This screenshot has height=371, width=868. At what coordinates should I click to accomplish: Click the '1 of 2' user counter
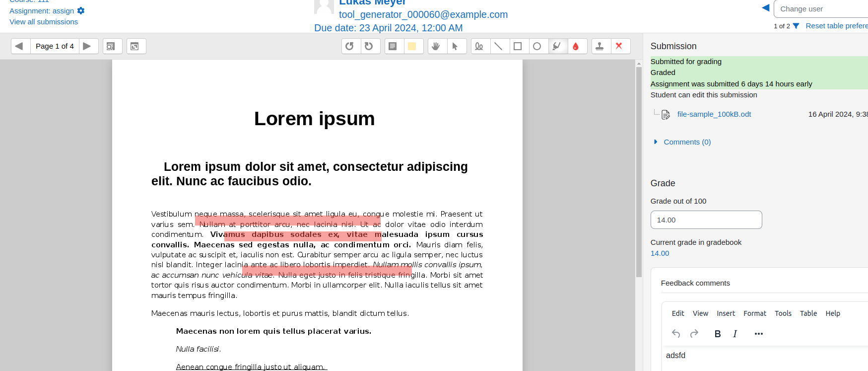[x=782, y=26]
